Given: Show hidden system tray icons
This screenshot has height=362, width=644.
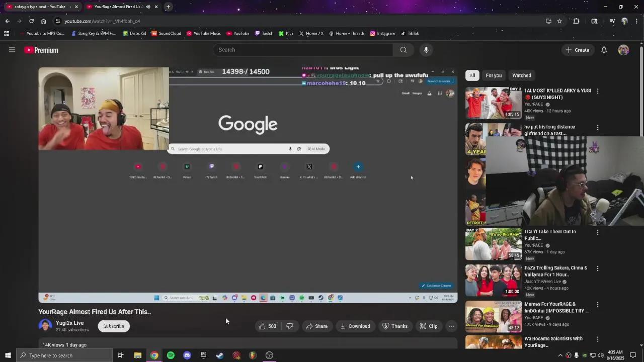Looking at the screenshot, I should coord(560,355).
